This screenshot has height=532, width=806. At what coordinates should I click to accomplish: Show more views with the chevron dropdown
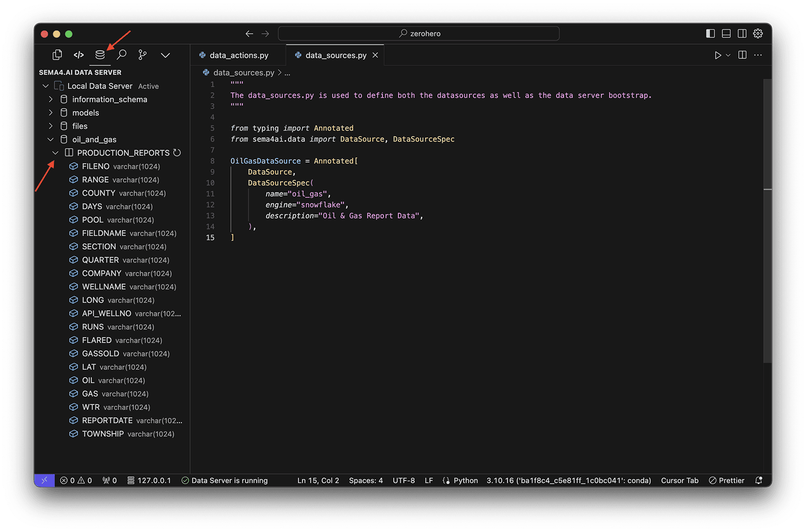pos(165,55)
